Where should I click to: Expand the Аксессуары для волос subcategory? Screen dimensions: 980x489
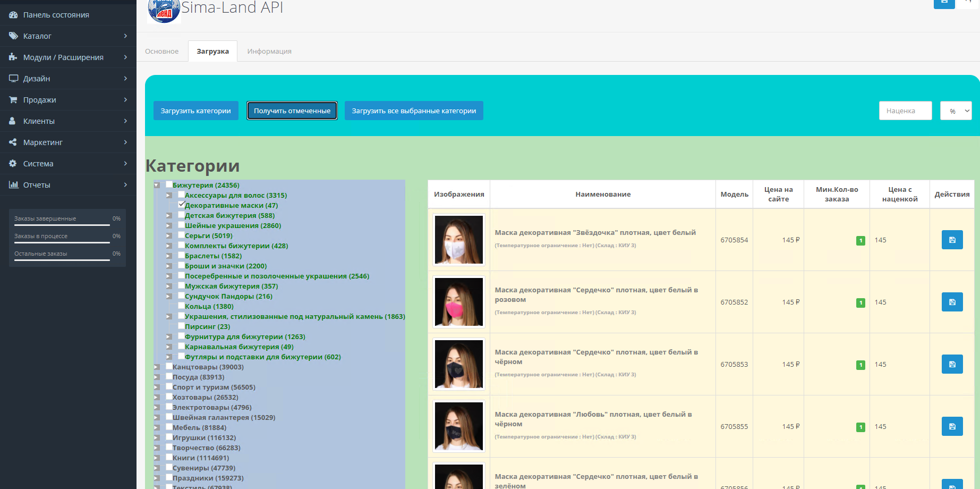pyautogui.click(x=169, y=196)
